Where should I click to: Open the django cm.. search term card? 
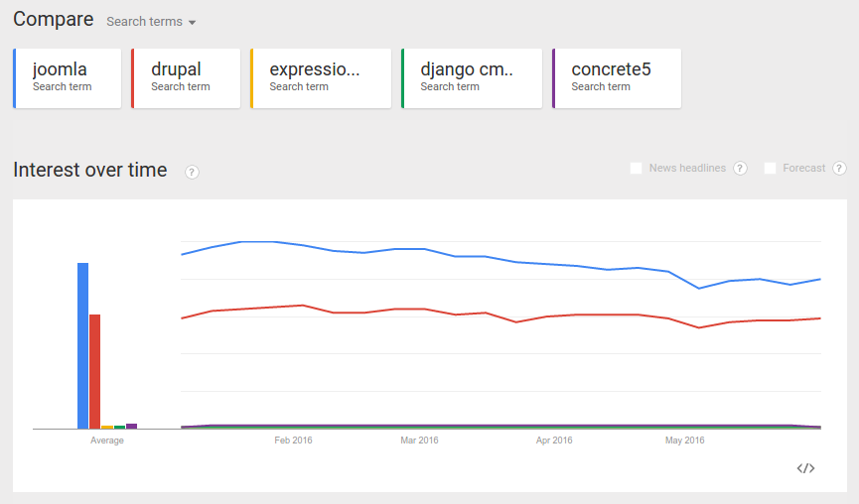point(473,77)
